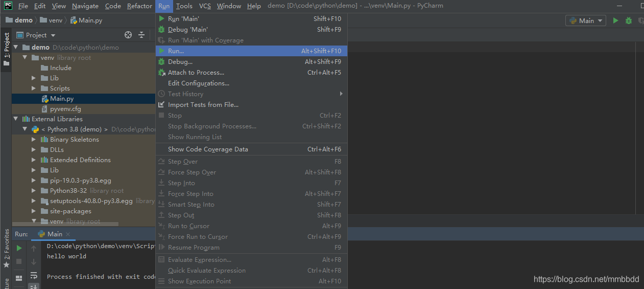Select the highlighted Run... menu entry
The height and width of the screenshot is (289, 644).
pyautogui.click(x=251, y=51)
